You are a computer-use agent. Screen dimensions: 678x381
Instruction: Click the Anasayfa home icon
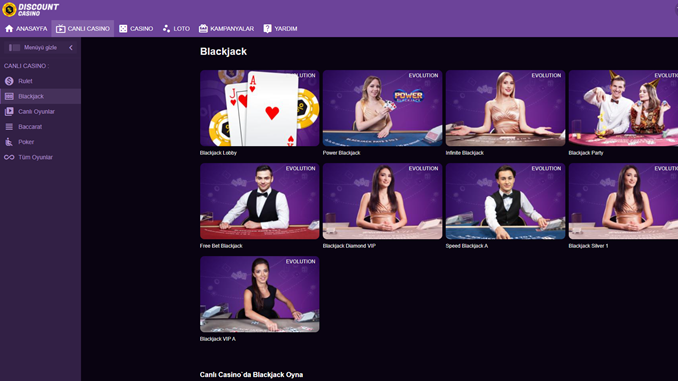[9, 29]
